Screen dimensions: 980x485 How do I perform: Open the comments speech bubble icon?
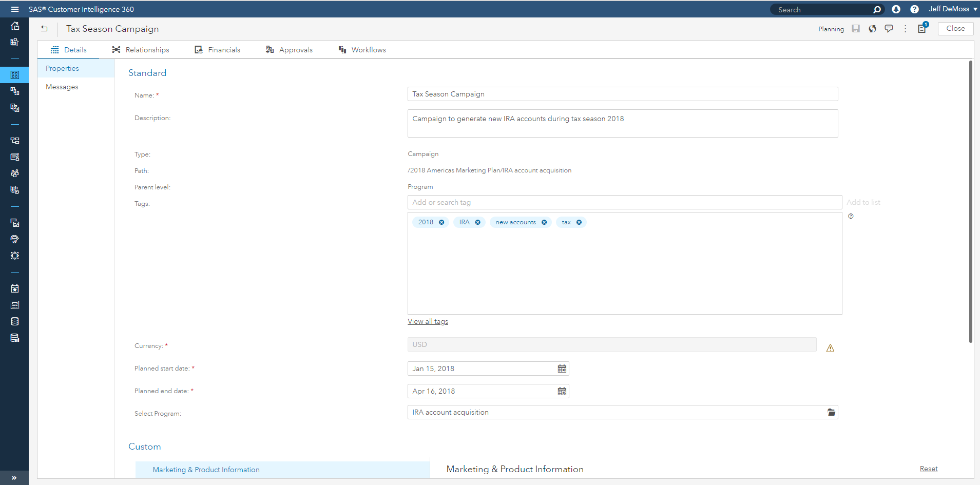889,29
